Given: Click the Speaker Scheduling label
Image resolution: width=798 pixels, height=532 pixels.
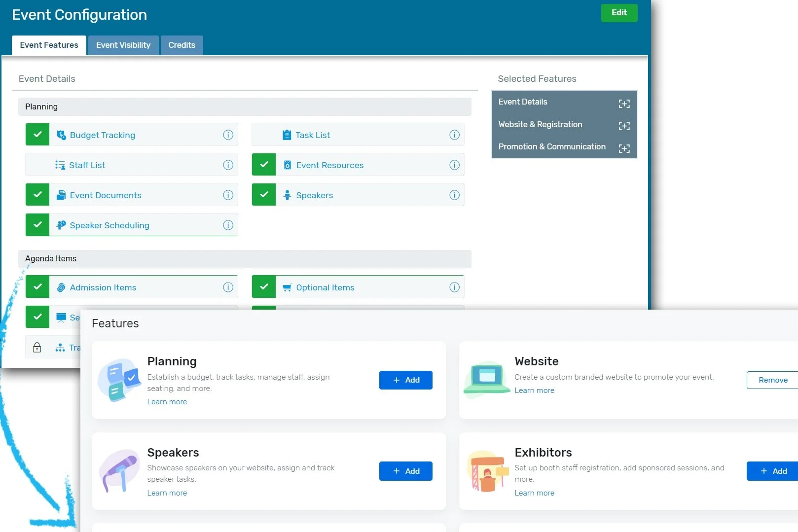Looking at the screenshot, I should pyautogui.click(x=109, y=225).
